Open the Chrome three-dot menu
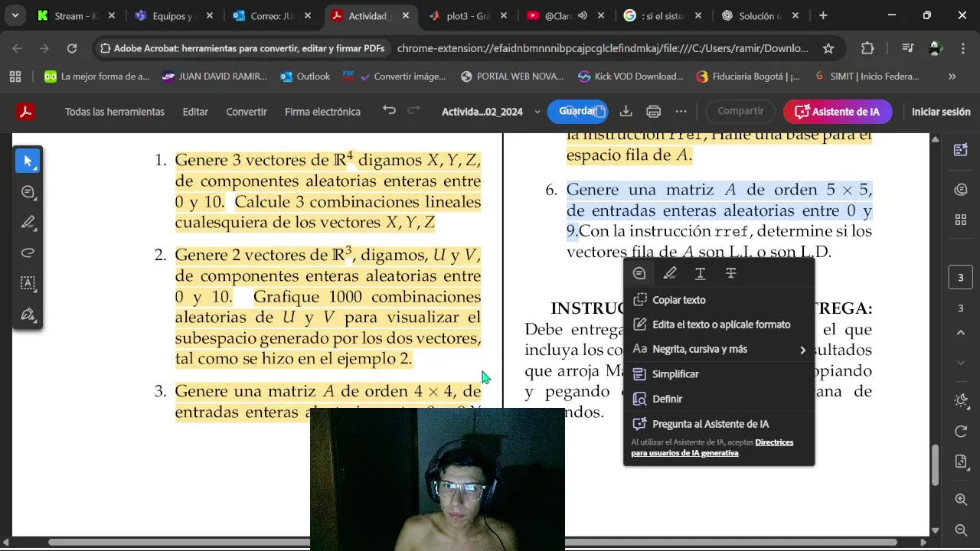The height and width of the screenshot is (551, 980). coord(963,48)
